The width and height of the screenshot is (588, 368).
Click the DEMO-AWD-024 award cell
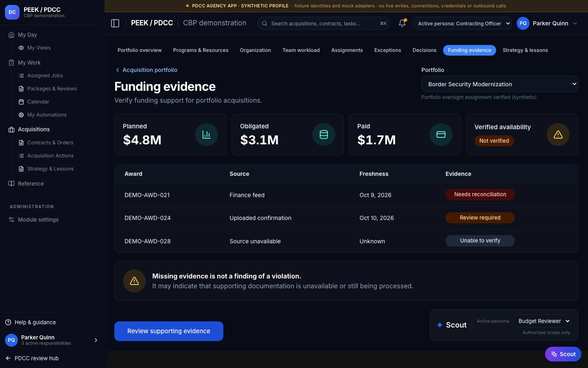point(147,218)
